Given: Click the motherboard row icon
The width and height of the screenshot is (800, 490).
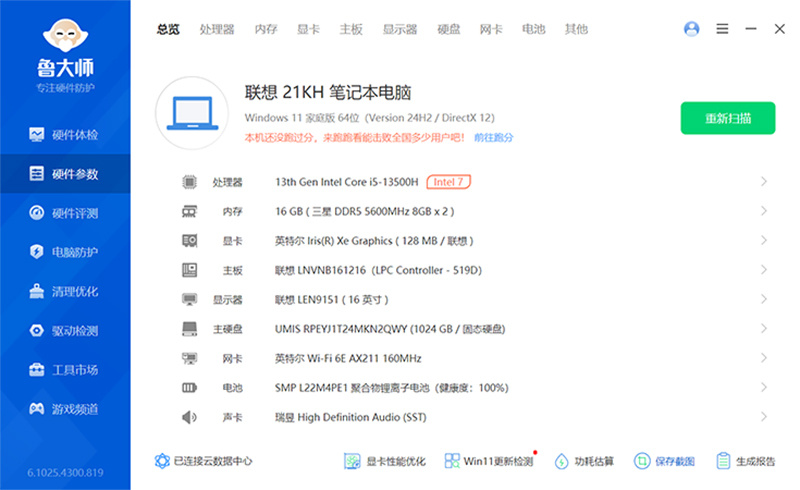Looking at the screenshot, I should point(189,270).
